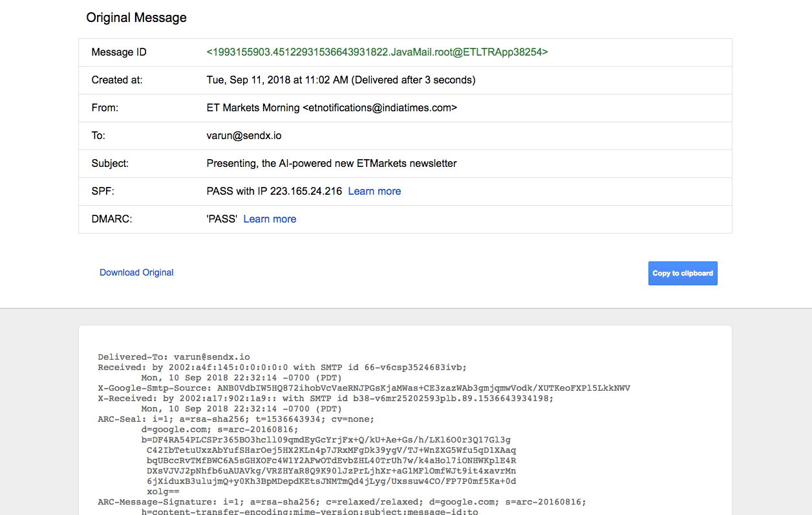Image resolution: width=812 pixels, height=515 pixels.
Task: Click the X-Google-Smtp-Source header line
Action: tap(364, 388)
